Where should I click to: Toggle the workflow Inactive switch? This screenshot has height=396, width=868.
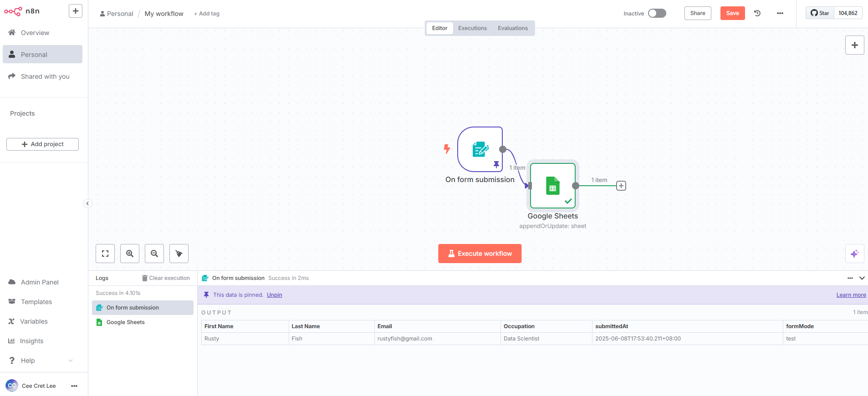coord(657,13)
